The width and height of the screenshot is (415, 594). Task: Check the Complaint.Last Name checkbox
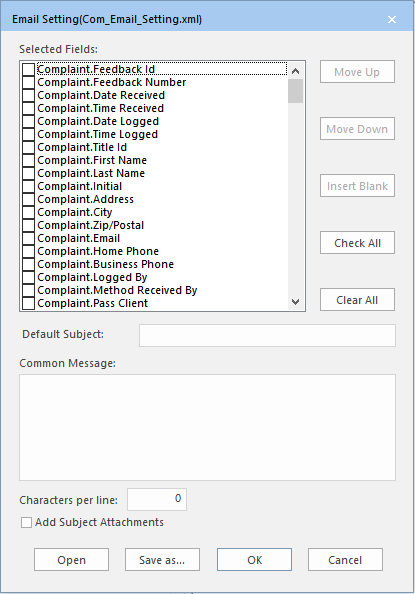[28, 174]
